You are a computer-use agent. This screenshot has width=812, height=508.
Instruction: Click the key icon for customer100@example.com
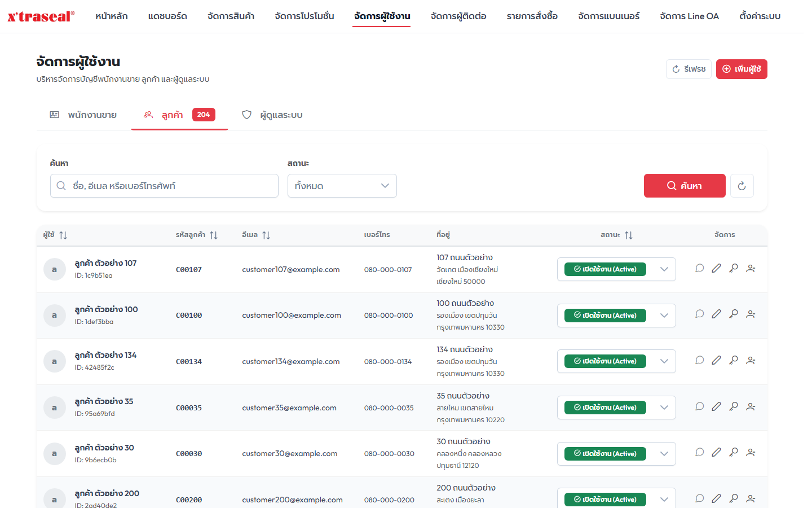click(734, 314)
